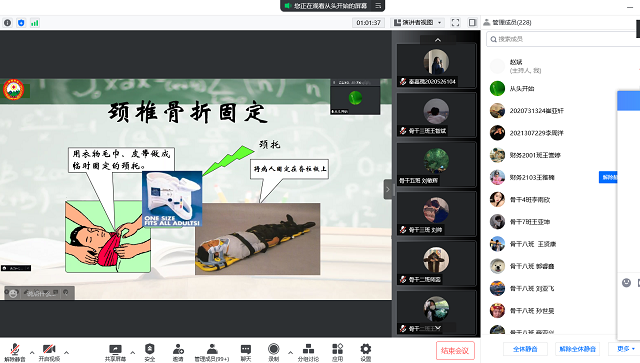This screenshot has height=363, width=640.
Task: Click avatar of 骨干八班 王 participant
Action: (497, 244)
